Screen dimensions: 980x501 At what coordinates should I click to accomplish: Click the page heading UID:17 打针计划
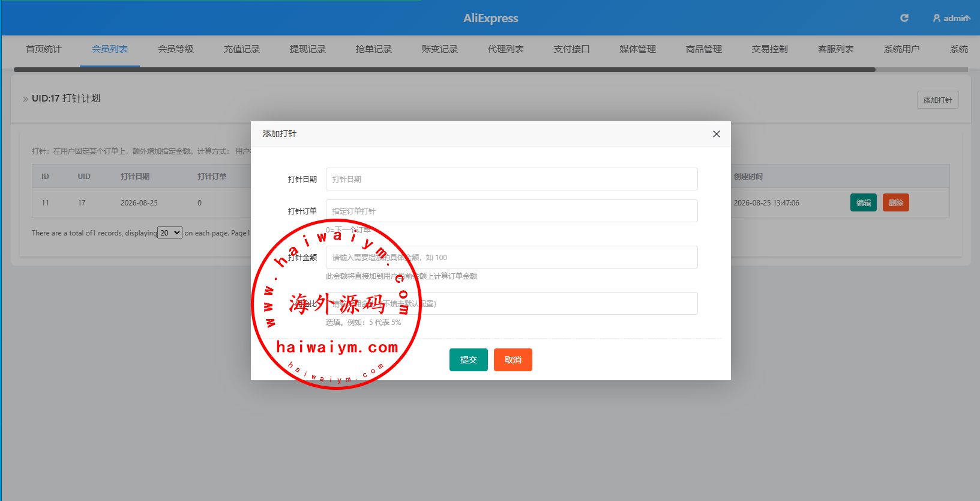coord(66,99)
